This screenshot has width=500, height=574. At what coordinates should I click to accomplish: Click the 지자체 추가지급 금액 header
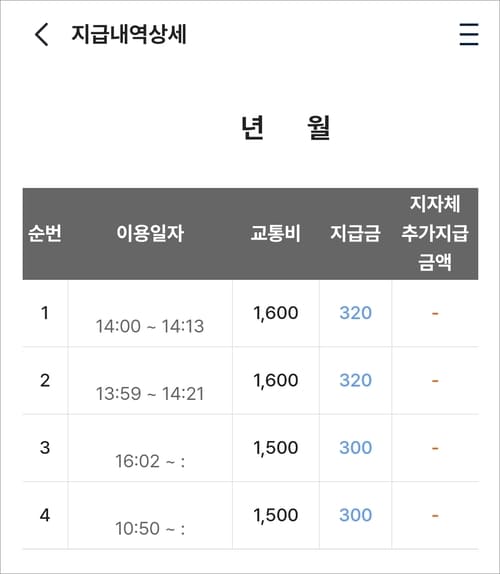[435, 233]
